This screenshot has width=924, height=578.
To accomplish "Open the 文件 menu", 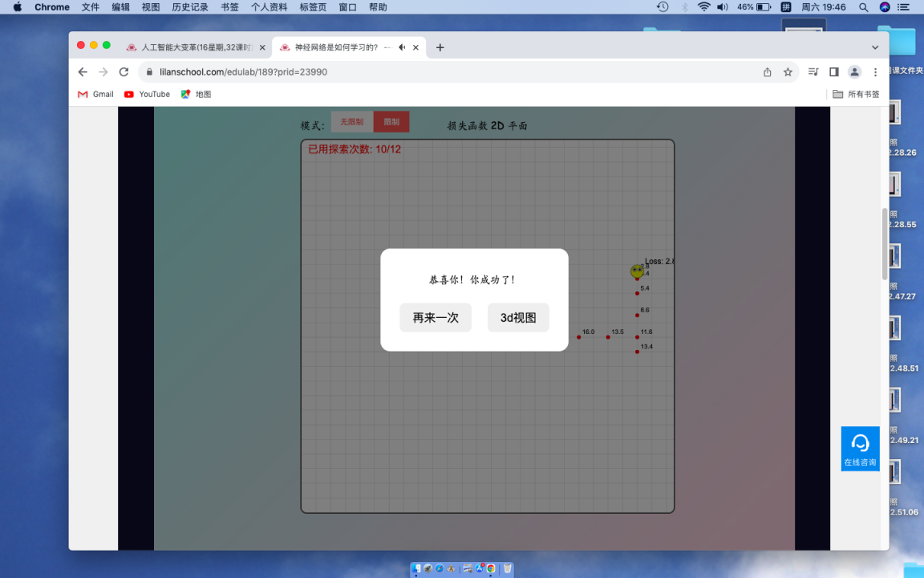I will 90,7.
